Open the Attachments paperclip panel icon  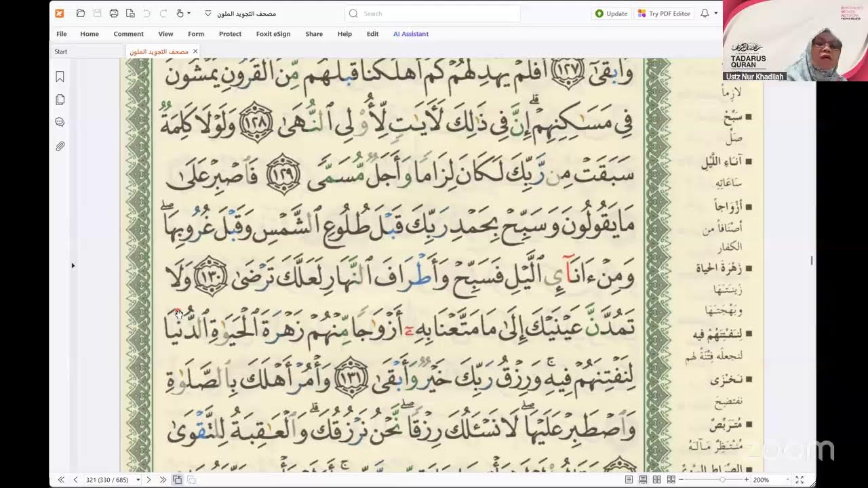(60, 146)
